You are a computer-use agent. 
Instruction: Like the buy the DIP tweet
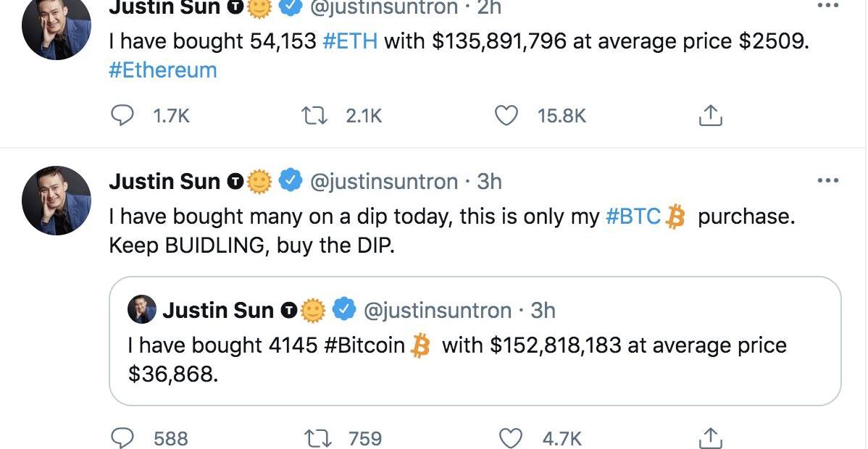pyautogui.click(x=512, y=437)
